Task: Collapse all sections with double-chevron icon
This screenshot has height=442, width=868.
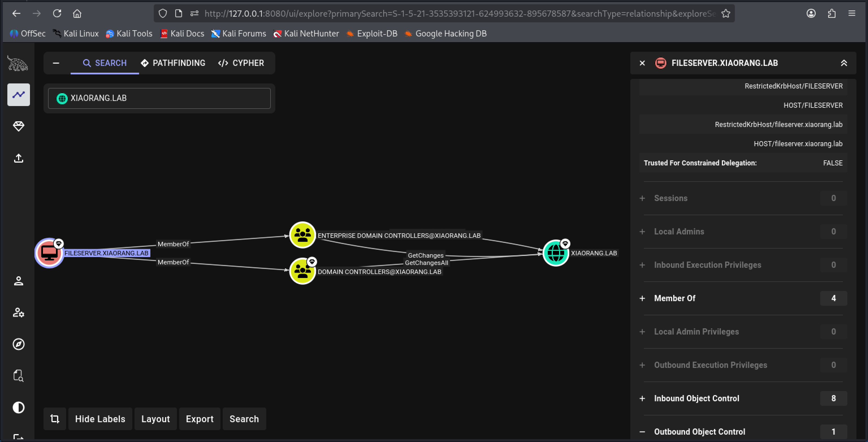Action: click(844, 63)
